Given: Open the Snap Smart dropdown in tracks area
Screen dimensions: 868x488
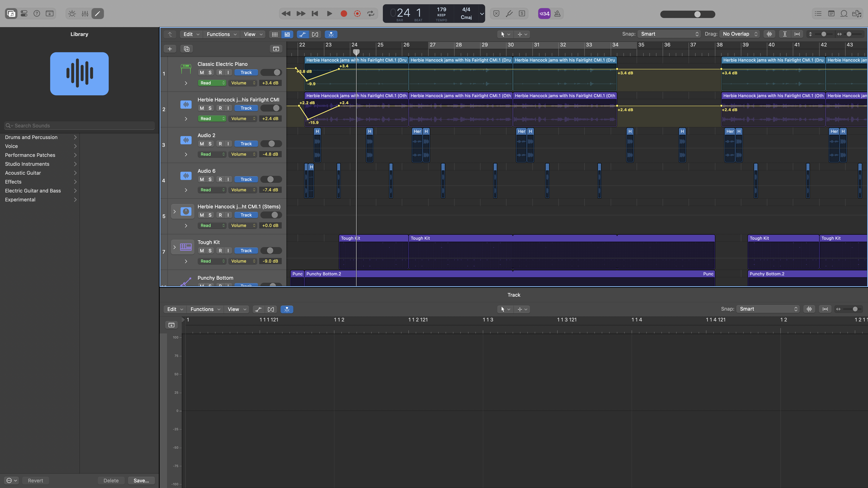Looking at the screenshot, I should click(669, 34).
